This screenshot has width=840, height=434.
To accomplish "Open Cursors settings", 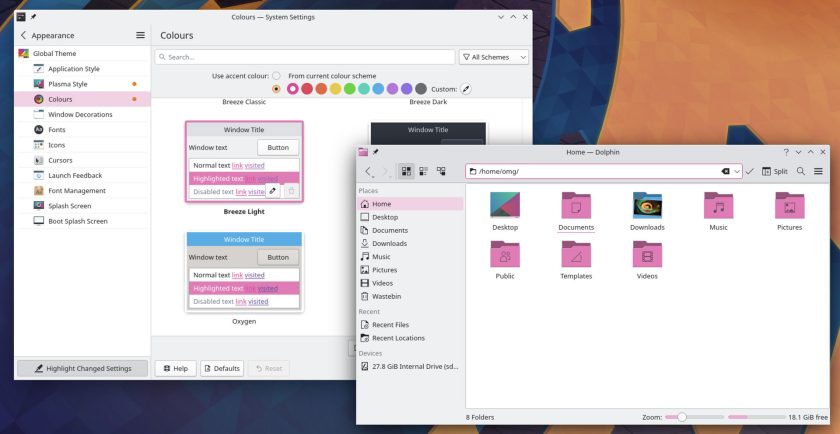I will tap(83, 160).
